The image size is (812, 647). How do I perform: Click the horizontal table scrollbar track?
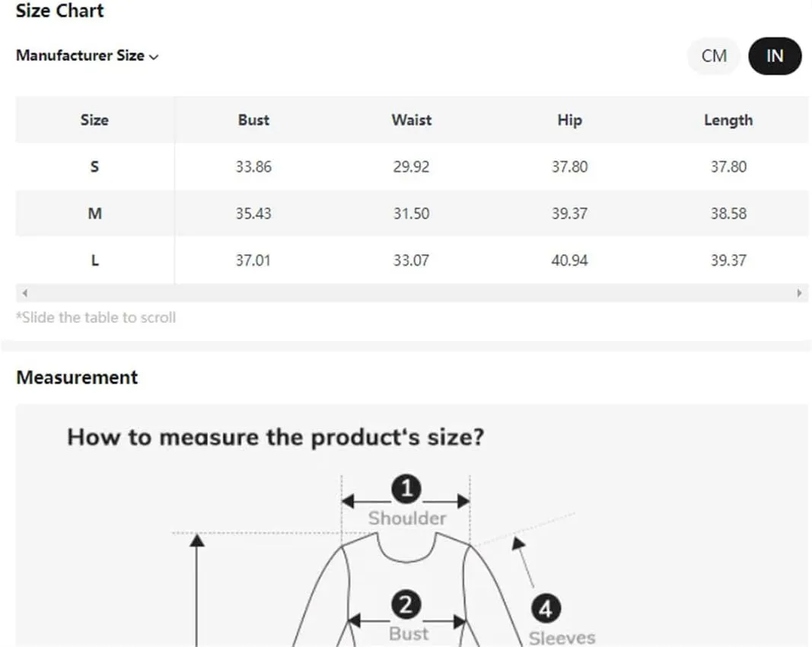click(412, 293)
